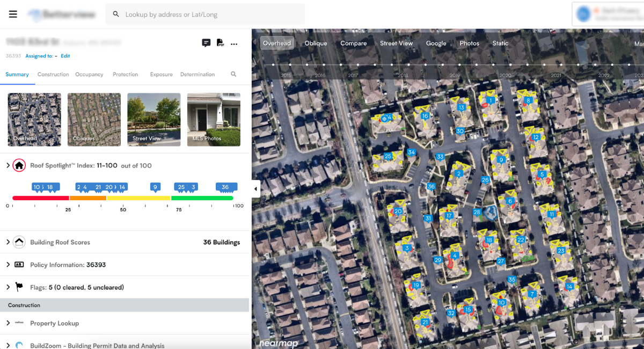Open the ellipsis more-options menu
The height and width of the screenshot is (349, 644).
point(234,44)
